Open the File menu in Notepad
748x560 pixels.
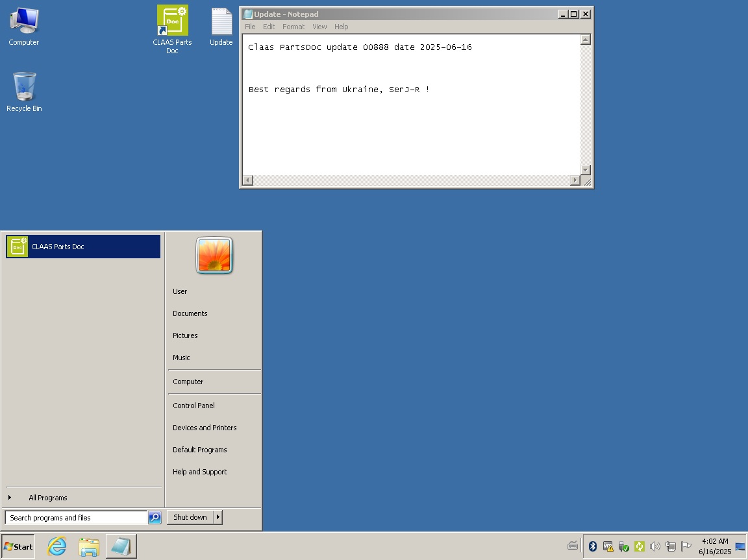[250, 27]
